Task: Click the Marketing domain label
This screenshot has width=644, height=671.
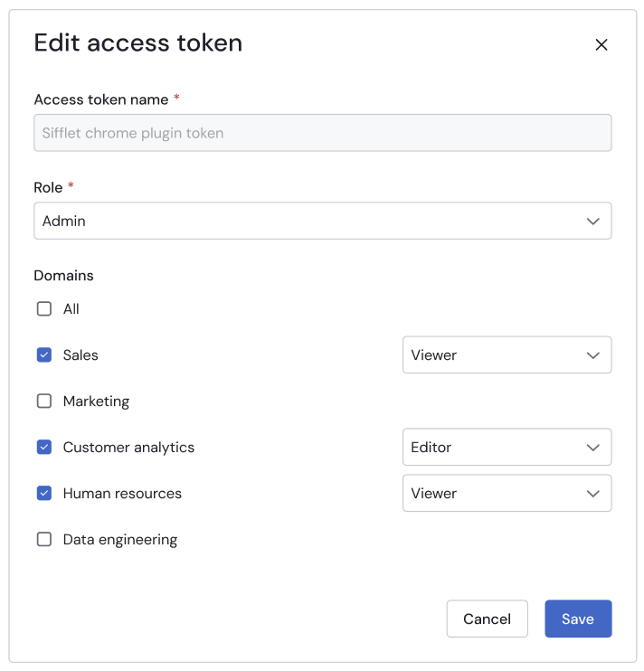Action: [96, 402]
